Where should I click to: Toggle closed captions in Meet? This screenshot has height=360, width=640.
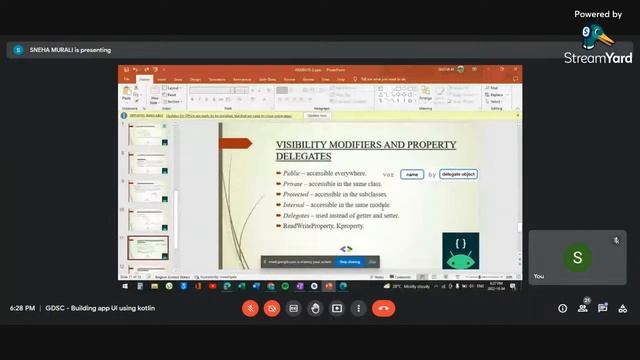[x=293, y=308]
